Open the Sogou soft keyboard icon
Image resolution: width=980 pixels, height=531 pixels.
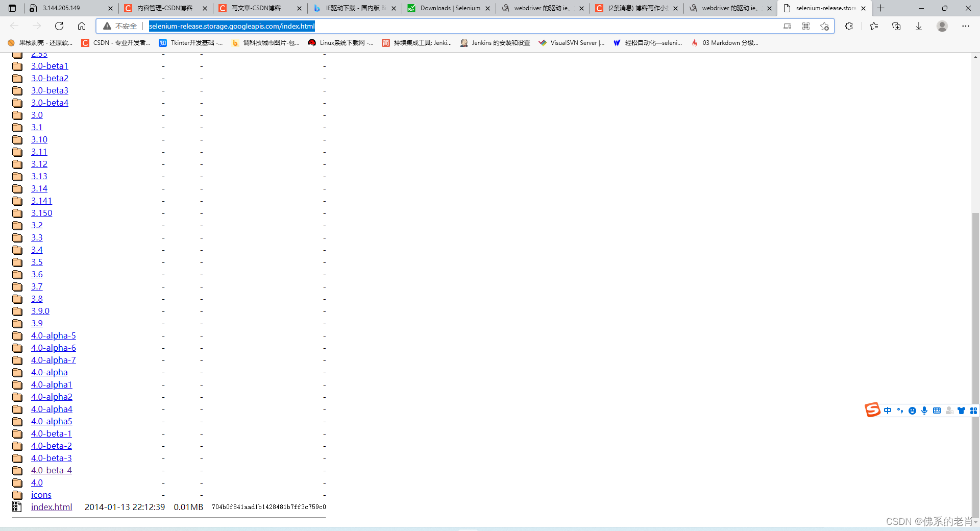tap(937, 411)
